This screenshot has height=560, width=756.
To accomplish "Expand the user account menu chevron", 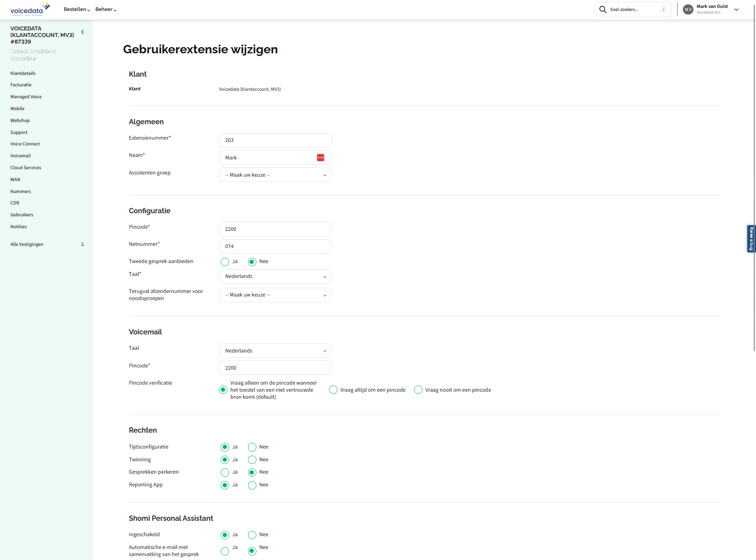I will pyautogui.click(x=736, y=10).
